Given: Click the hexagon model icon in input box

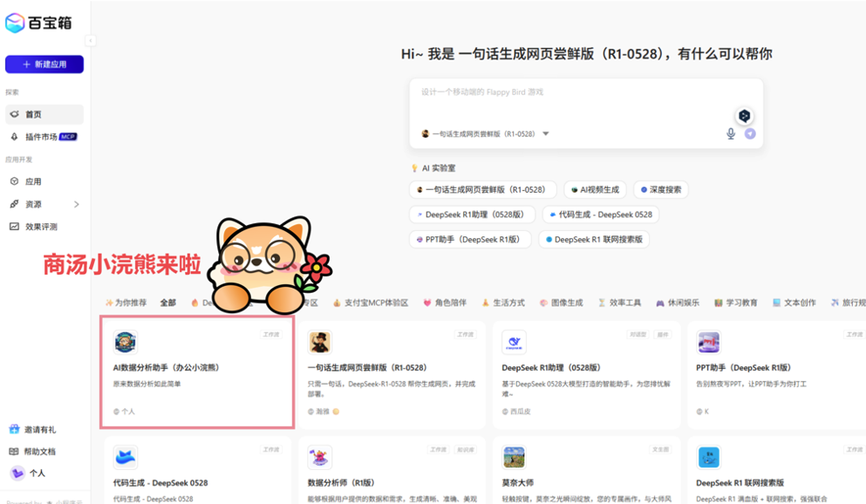Looking at the screenshot, I should click(x=744, y=115).
